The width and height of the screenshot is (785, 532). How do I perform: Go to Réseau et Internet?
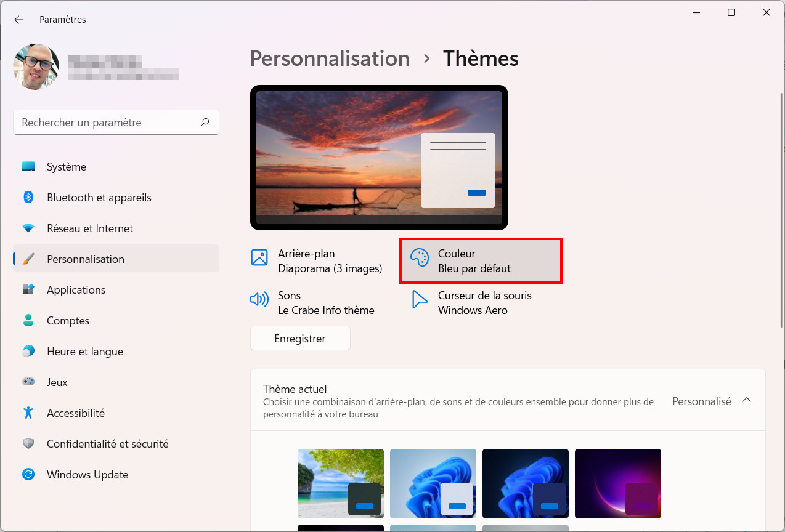pyautogui.click(x=116, y=228)
